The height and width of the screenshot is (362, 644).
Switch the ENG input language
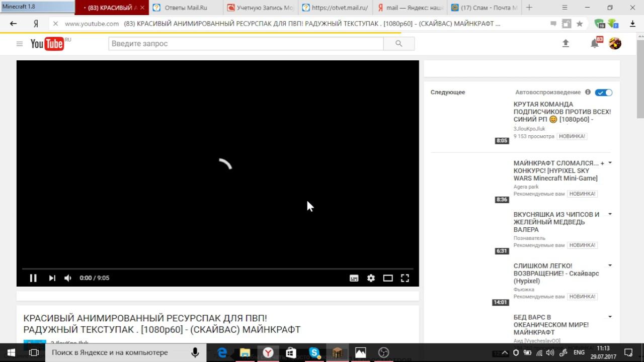(x=579, y=352)
